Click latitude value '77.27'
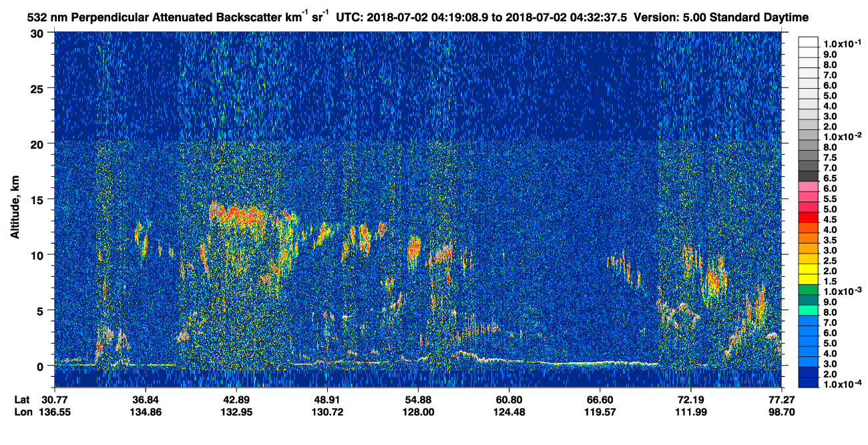Viewport: 868px width, 445px height. (781, 400)
